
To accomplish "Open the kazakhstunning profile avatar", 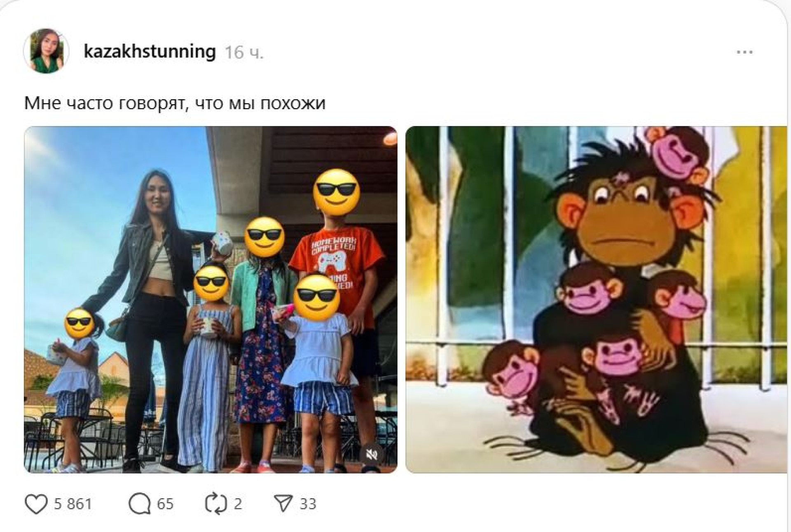I will coord(46,51).
